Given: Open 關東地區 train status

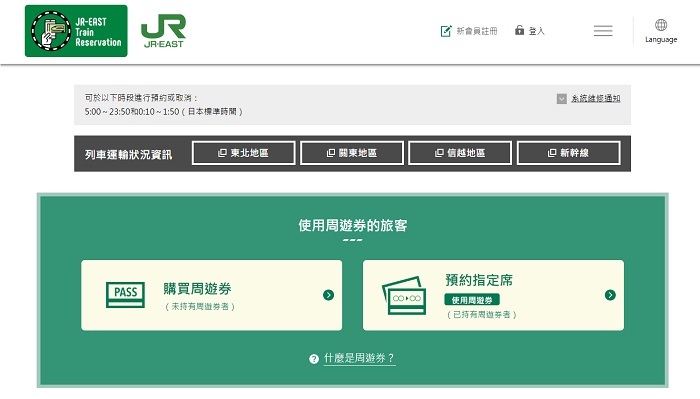Looking at the screenshot, I should (352, 153).
